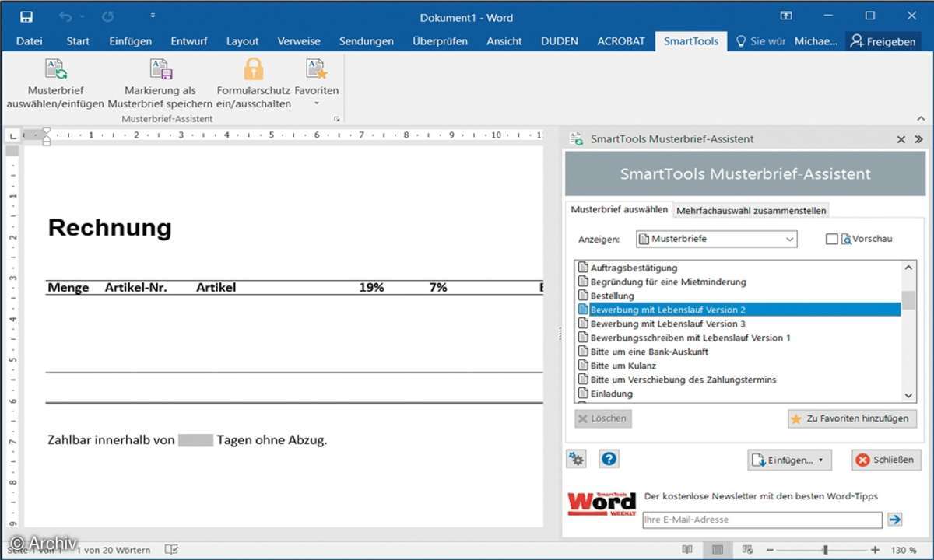Switch to the ACROBAT tab
The width and height of the screenshot is (934, 560).
coord(621,41)
